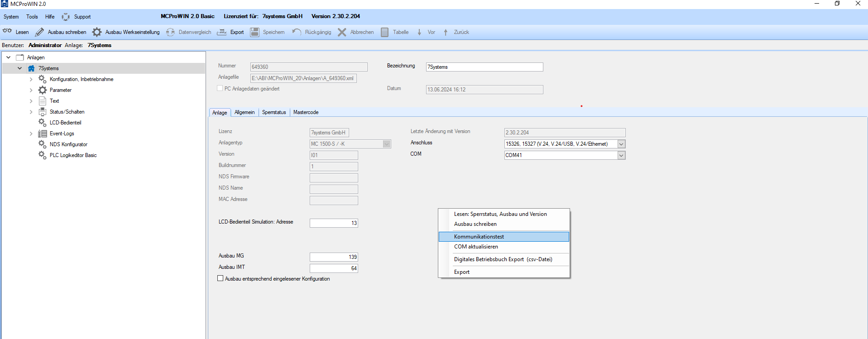Open the Tools menu
The height and width of the screenshot is (339, 868).
pos(32,17)
